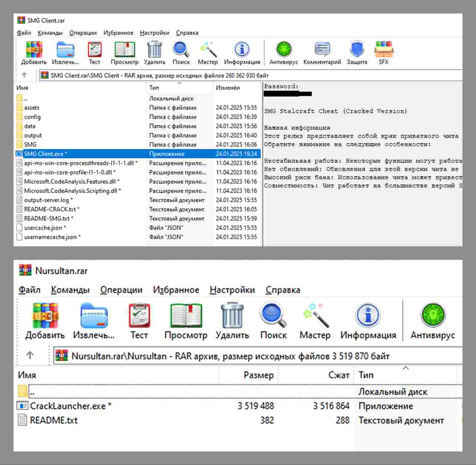
Task: Click the Защита shield icon
Action: [357, 49]
